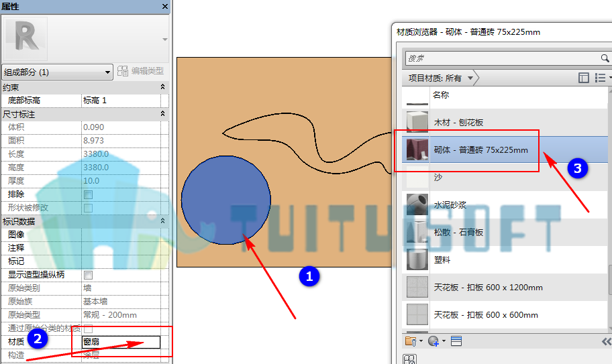Click the 名称 column header
The height and width of the screenshot is (364, 612).
point(441,95)
